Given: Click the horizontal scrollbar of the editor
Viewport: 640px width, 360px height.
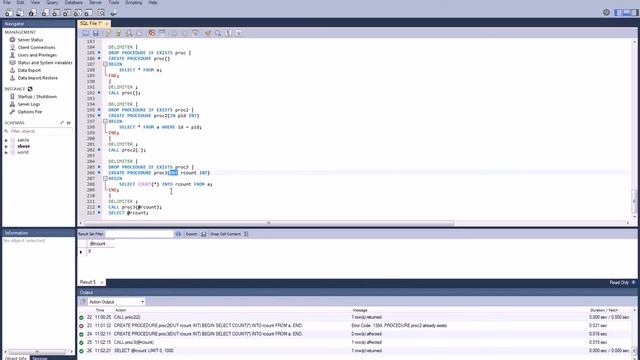Looking at the screenshot, I should pos(269,223).
